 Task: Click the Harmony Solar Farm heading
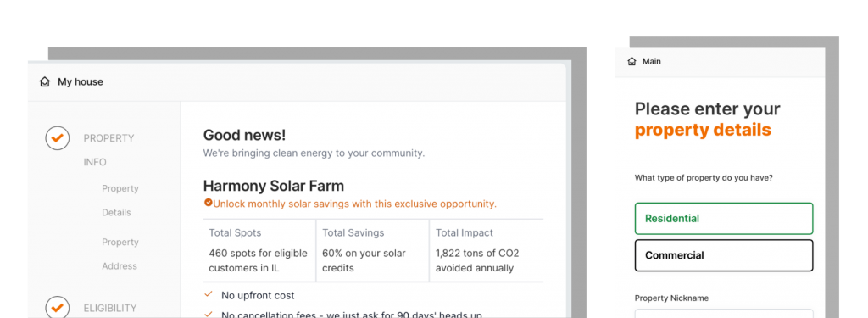pyautogui.click(x=274, y=186)
